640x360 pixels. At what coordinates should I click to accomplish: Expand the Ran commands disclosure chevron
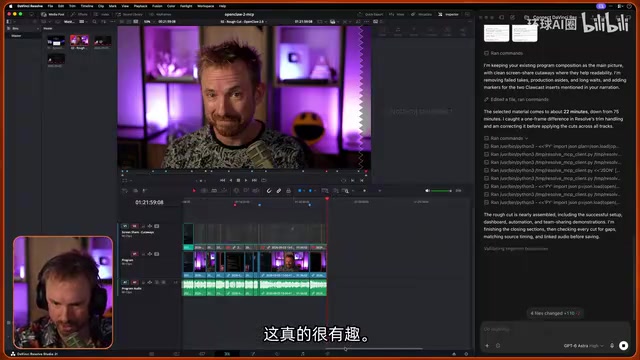click(x=527, y=138)
